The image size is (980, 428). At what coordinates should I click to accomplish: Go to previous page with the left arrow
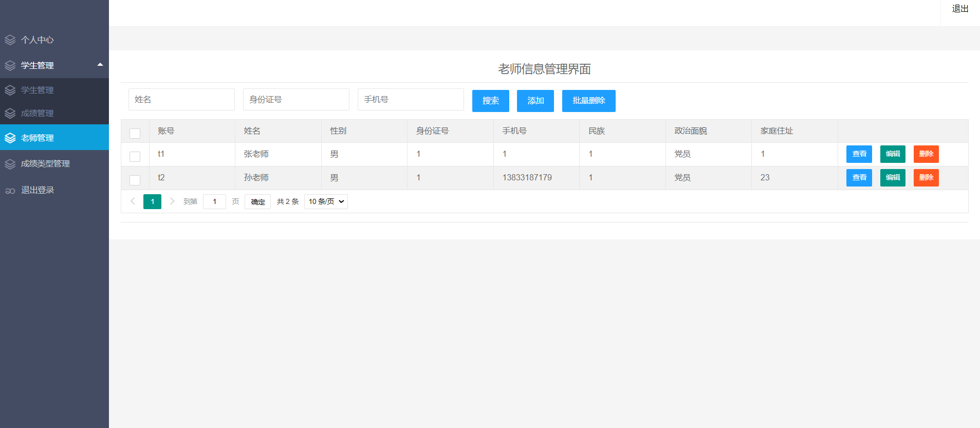pos(133,201)
